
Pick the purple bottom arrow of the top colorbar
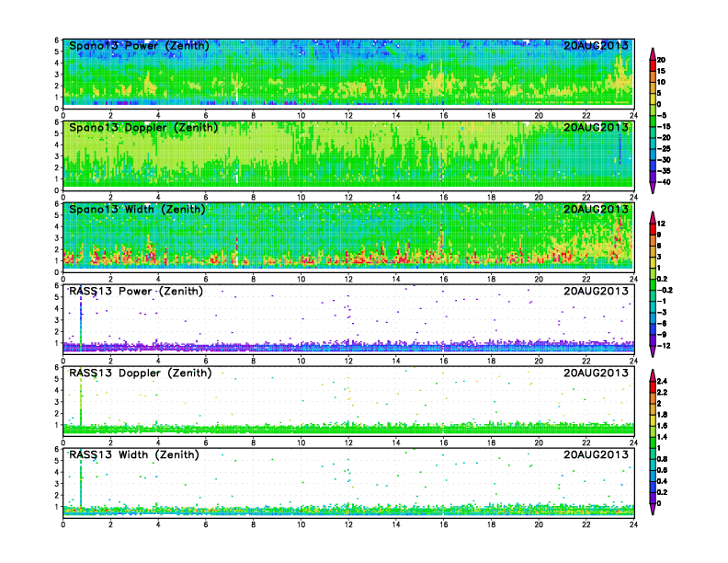[653, 188]
